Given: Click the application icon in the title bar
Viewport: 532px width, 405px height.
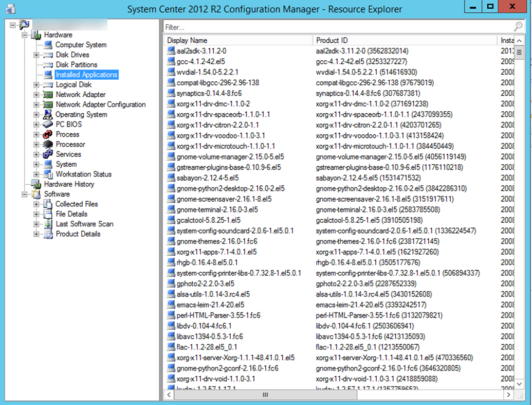Looking at the screenshot, I should pyautogui.click(x=10, y=9).
